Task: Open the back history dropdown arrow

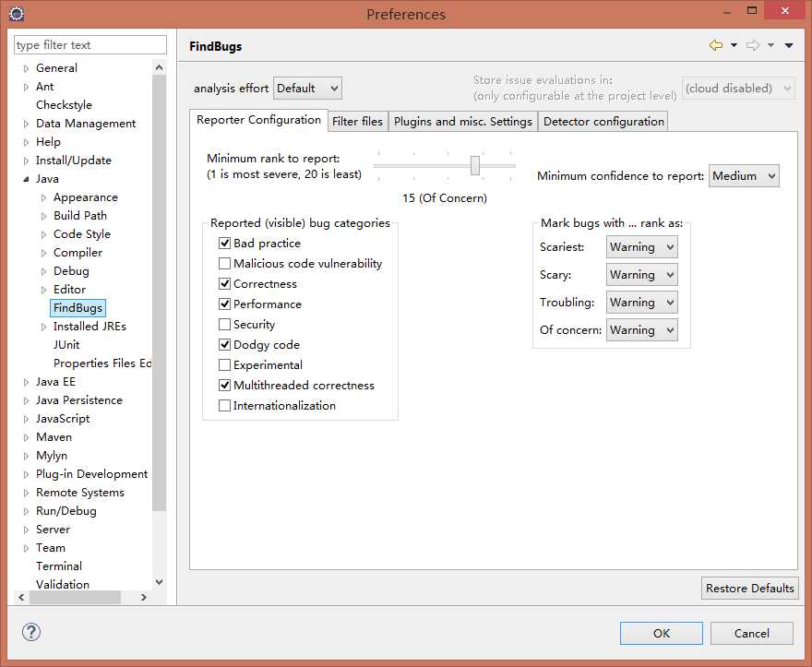Action: (x=734, y=45)
